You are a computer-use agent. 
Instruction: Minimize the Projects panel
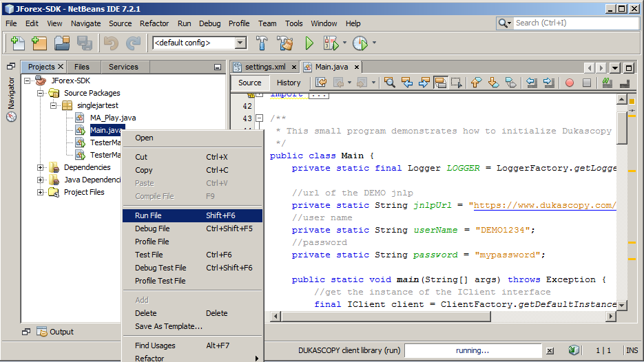(x=218, y=67)
